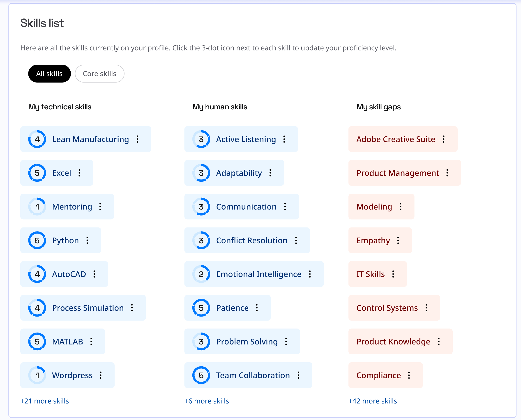Click the Team Collaboration skill label

253,375
